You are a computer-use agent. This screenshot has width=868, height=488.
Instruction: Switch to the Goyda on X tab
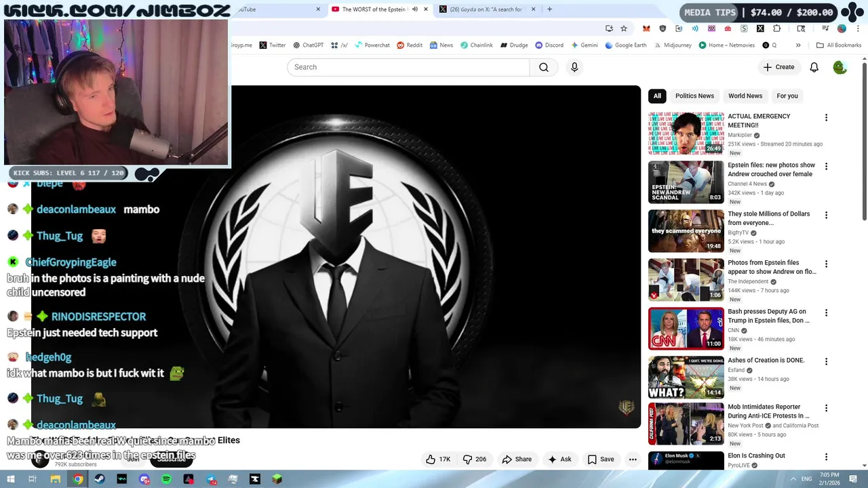click(x=486, y=9)
